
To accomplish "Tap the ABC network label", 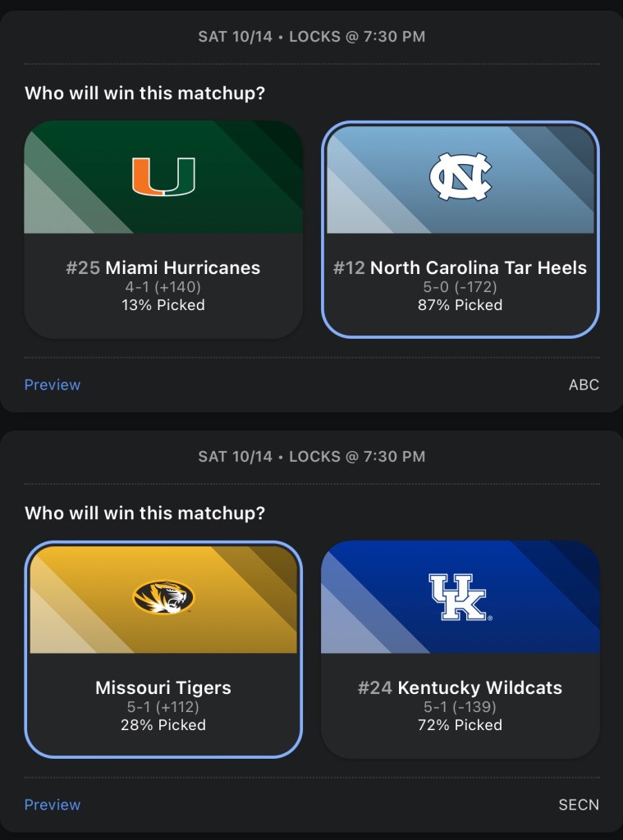I will (x=584, y=385).
